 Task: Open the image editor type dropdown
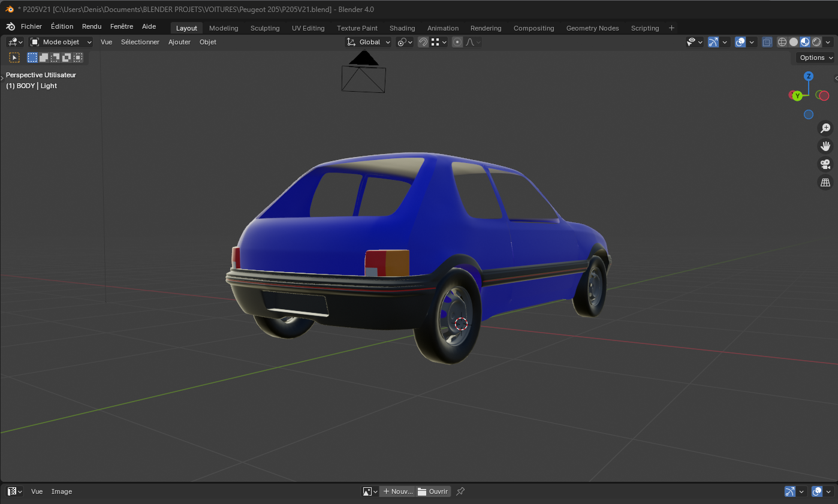(15, 491)
